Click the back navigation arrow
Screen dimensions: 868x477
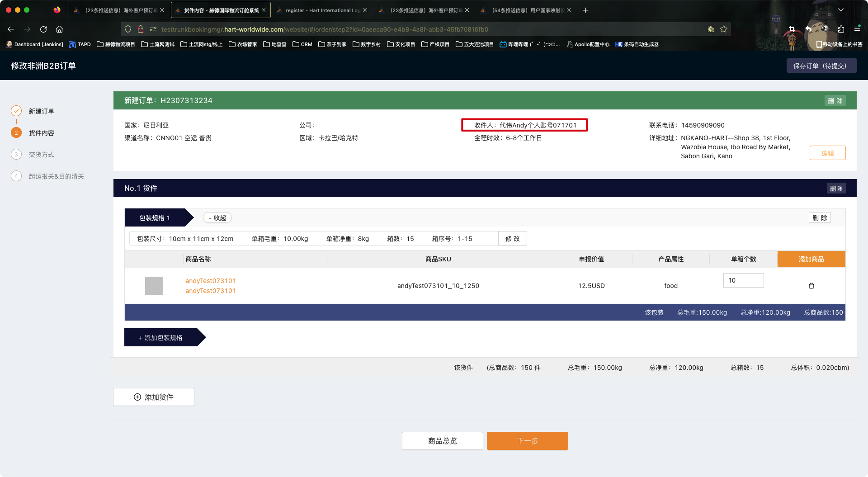(x=11, y=29)
